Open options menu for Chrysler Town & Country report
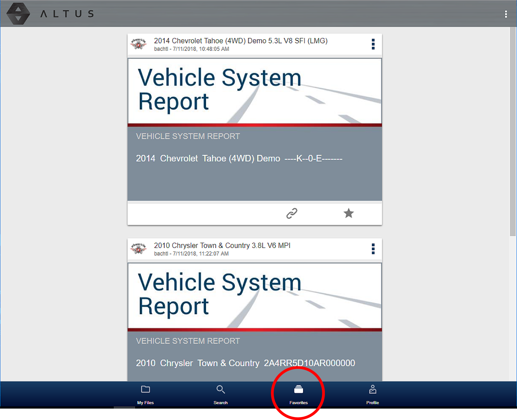The image size is (517, 420). click(373, 249)
